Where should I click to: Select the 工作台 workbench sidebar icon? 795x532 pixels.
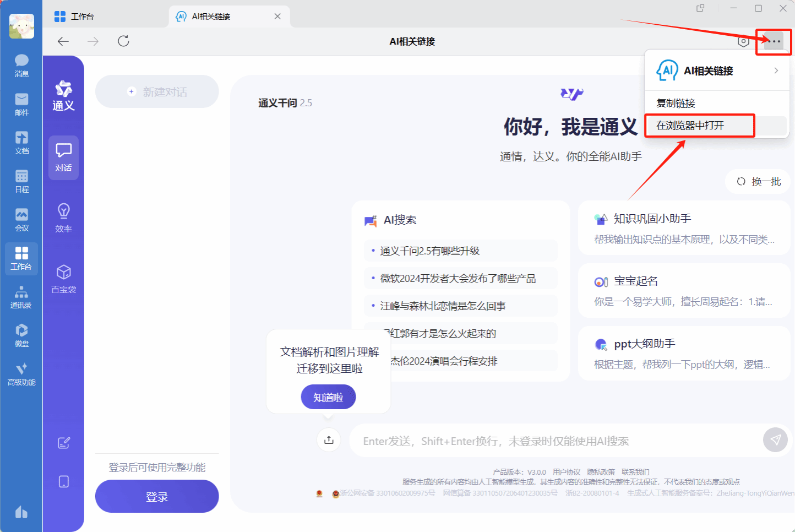(21, 258)
